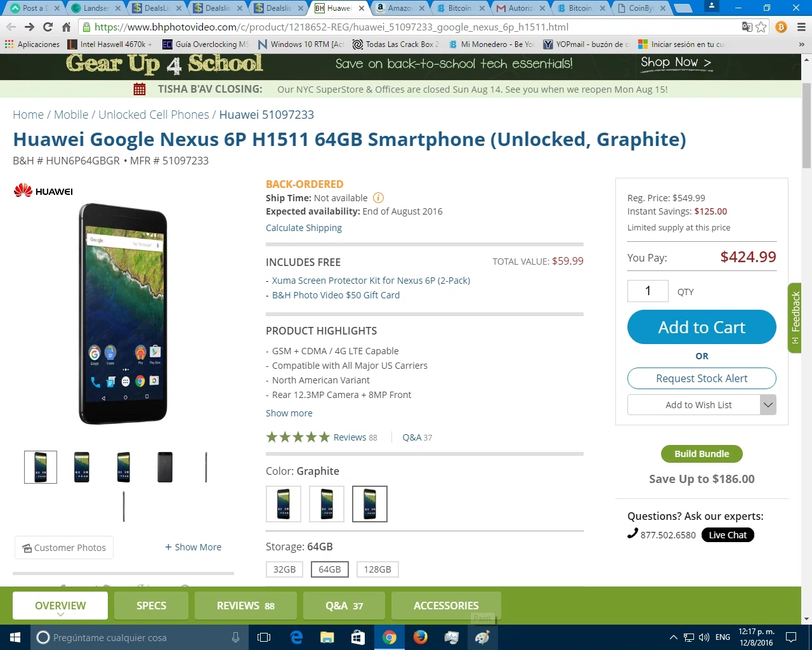Expand Show more product highlights
This screenshot has height=650, width=812.
(x=289, y=413)
